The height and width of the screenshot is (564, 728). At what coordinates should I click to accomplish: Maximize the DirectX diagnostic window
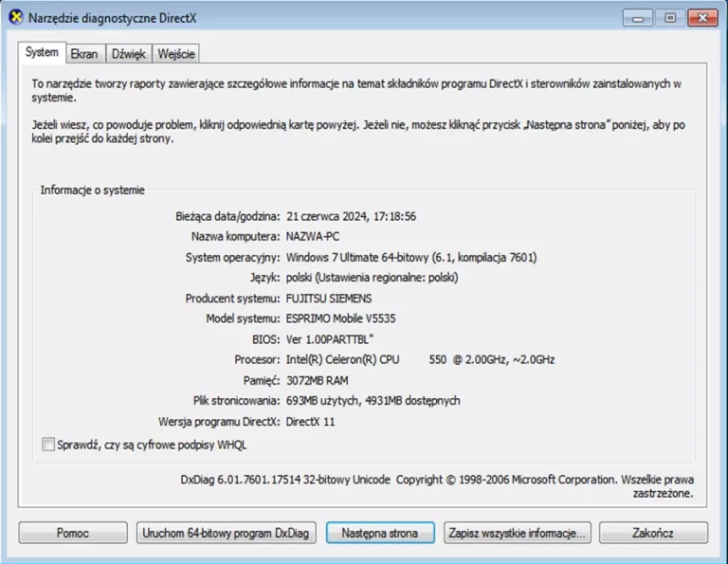[x=669, y=17]
